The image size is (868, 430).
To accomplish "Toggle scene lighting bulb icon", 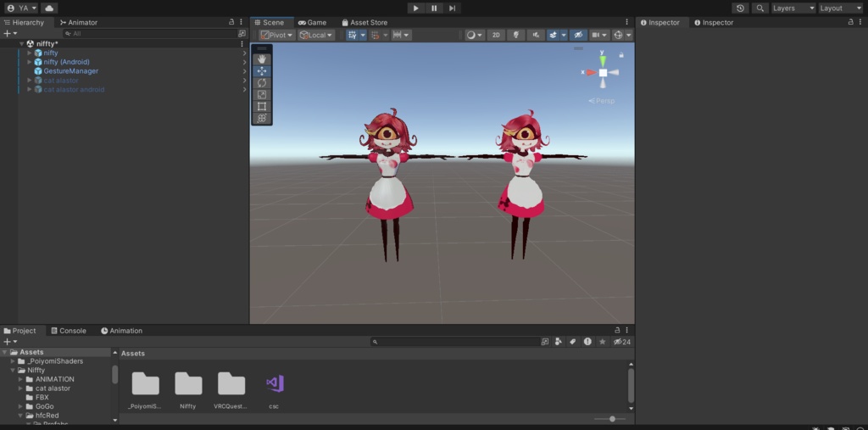I will coord(516,35).
